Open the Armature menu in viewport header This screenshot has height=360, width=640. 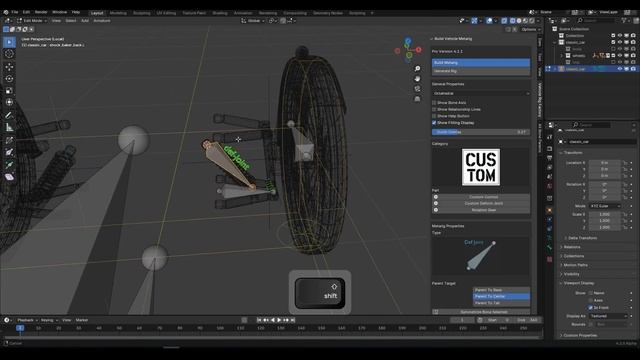pos(102,20)
